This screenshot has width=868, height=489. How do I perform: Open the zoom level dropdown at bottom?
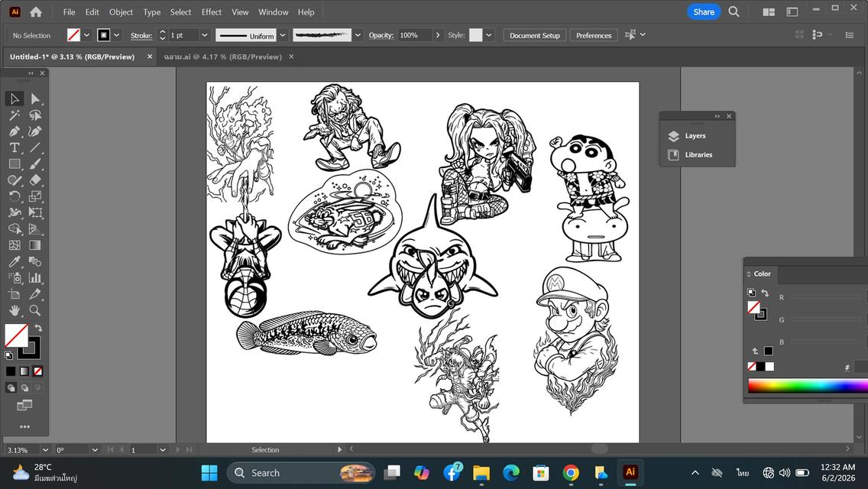(x=45, y=450)
